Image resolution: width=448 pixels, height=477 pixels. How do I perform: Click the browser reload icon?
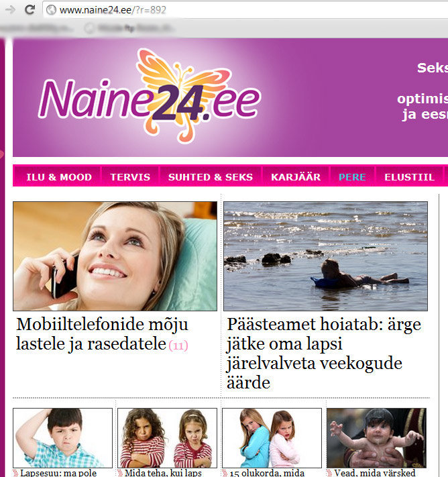[30, 10]
